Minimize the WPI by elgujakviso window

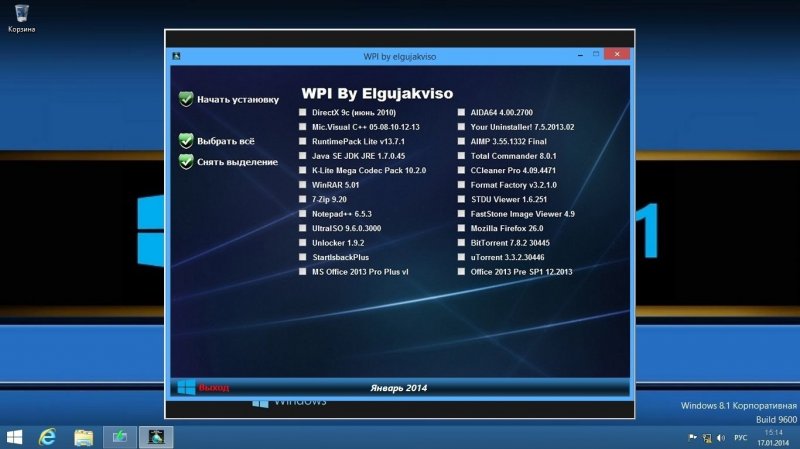tap(580, 55)
